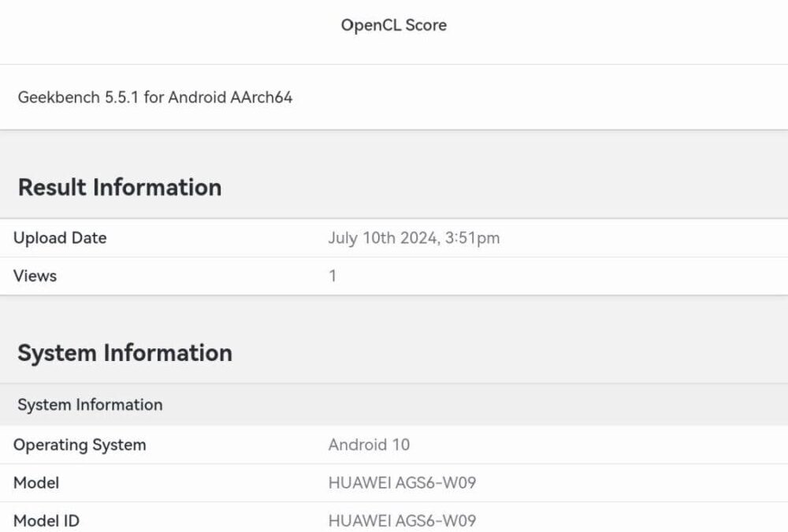Click the OpenCL Score label
The height and width of the screenshot is (532, 788).
[393, 25]
